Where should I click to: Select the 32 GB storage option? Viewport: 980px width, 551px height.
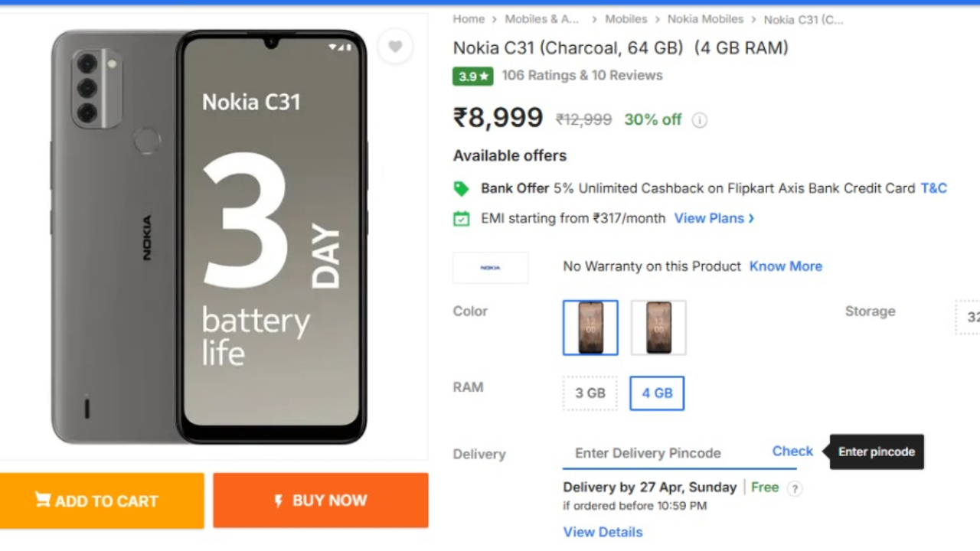(969, 317)
